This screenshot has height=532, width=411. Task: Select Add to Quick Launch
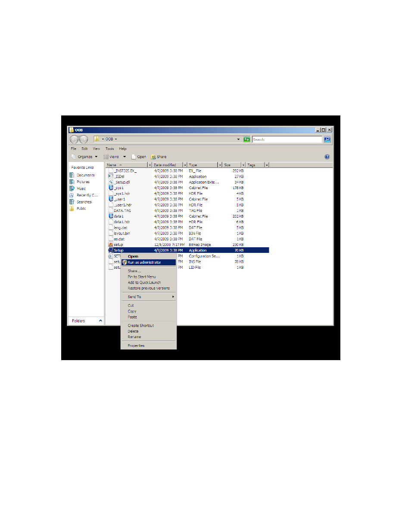(x=149, y=283)
